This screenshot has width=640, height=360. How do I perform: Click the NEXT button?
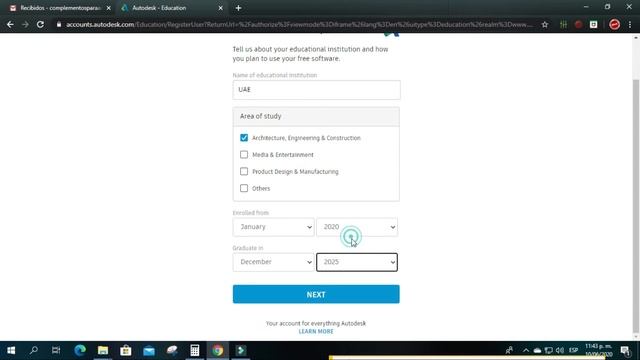[316, 294]
